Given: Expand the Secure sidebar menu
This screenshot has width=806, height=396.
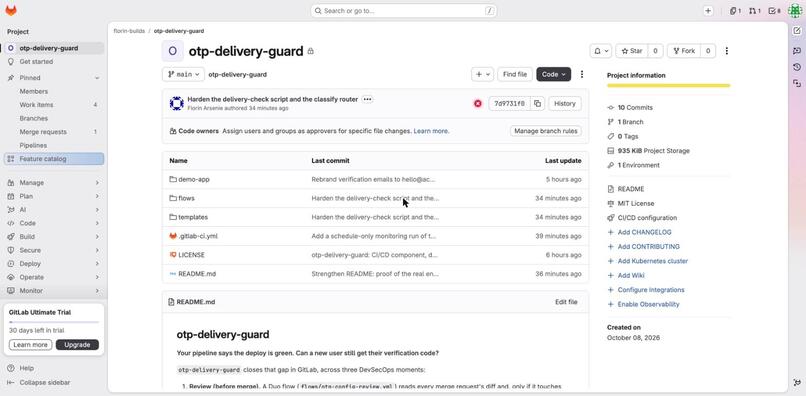Looking at the screenshot, I should (x=53, y=250).
